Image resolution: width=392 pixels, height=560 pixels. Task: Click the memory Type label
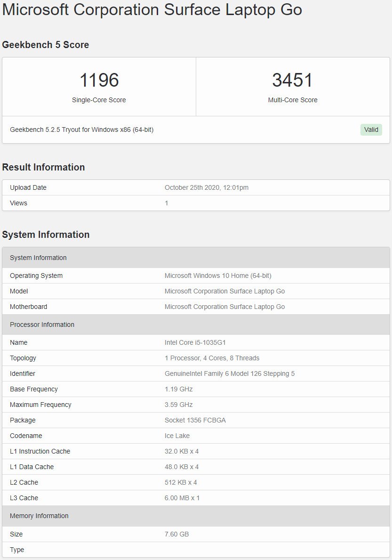[x=17, y=550]
